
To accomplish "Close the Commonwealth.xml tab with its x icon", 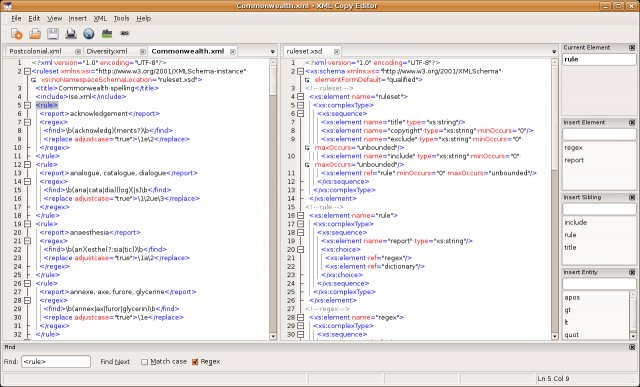I will tap(233, 51).
